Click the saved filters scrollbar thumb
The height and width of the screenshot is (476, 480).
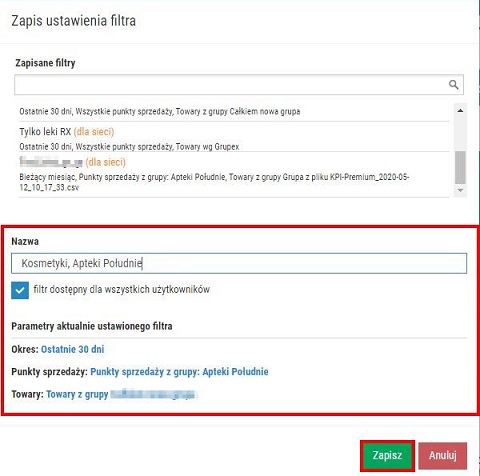pos(460,167)
